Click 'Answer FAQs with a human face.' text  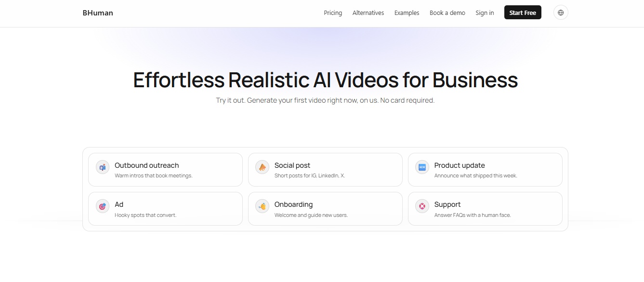click(473, 215)
